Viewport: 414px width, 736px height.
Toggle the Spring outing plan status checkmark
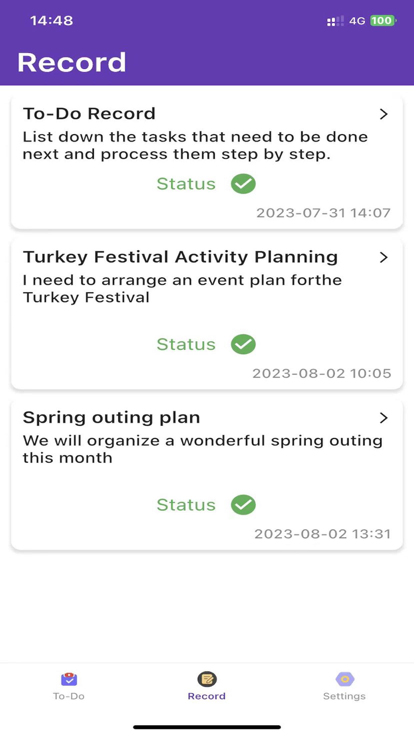(243, 505)
